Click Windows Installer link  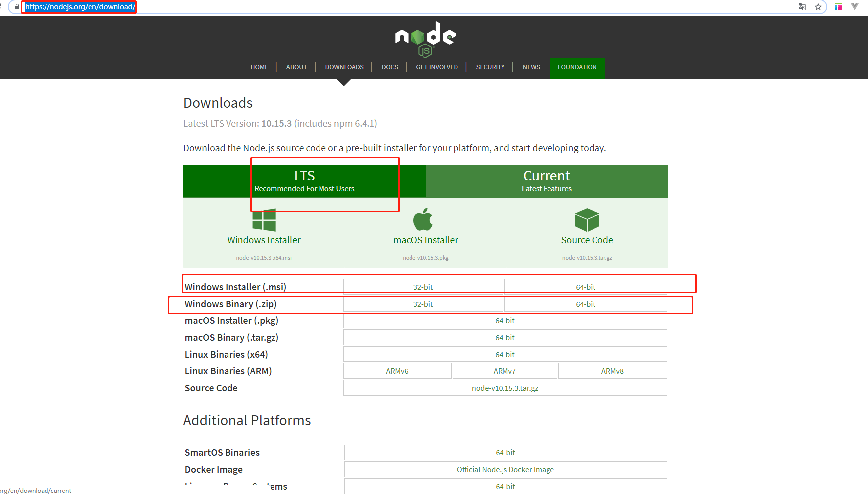264,240
